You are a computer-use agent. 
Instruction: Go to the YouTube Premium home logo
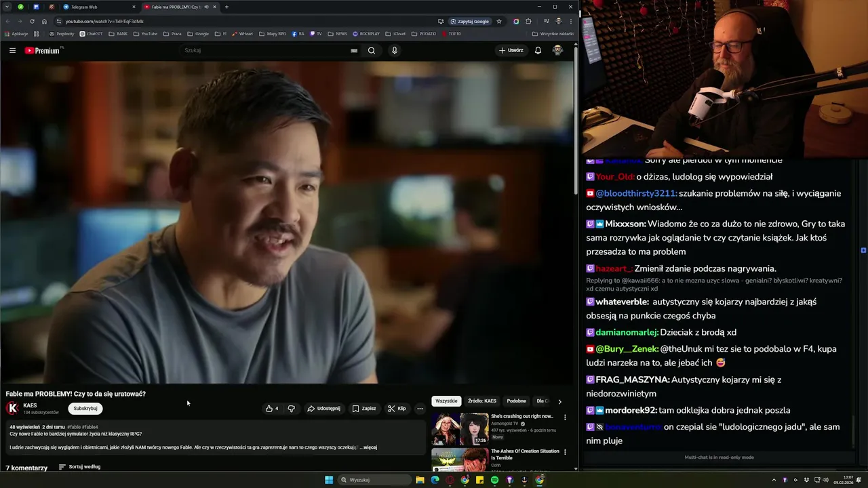42,50
